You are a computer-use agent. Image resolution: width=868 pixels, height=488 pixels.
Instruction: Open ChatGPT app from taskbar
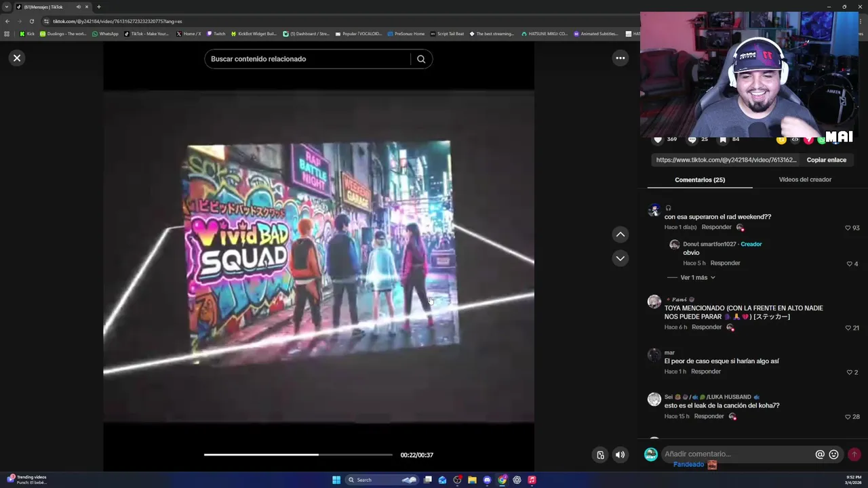[517, 480]
